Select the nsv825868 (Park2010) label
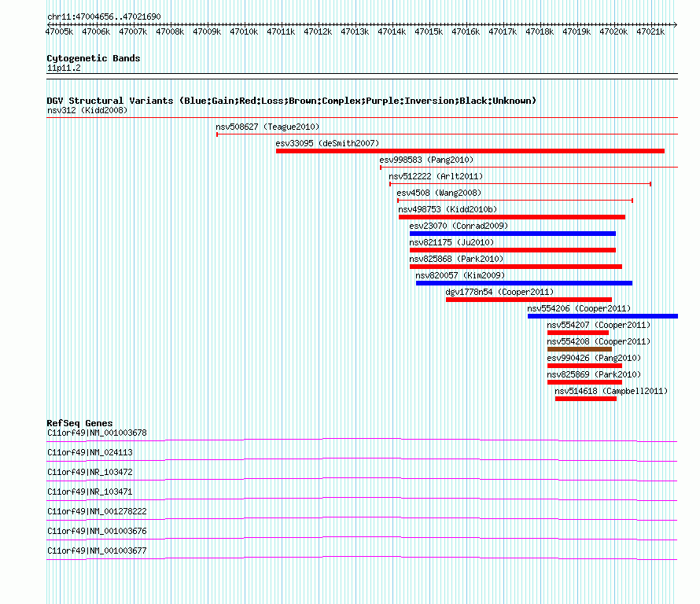700x604 pixels. 456,259
